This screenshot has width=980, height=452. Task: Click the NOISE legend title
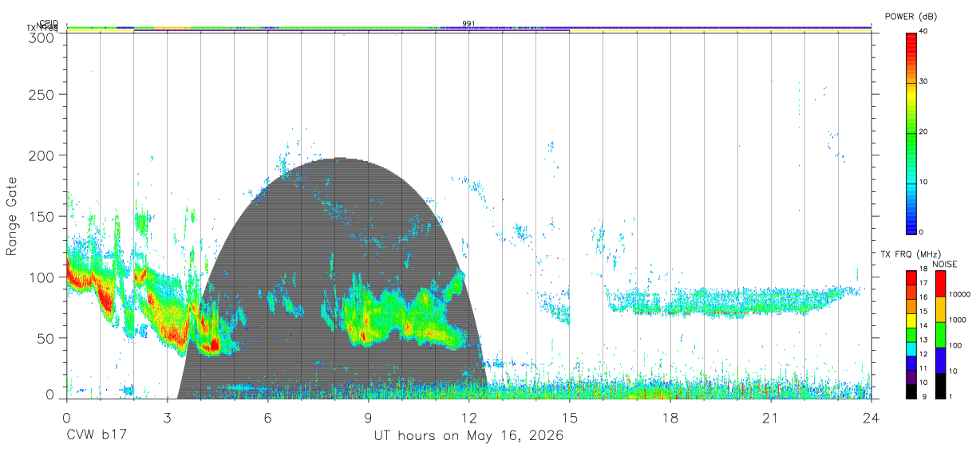(943, 264)
